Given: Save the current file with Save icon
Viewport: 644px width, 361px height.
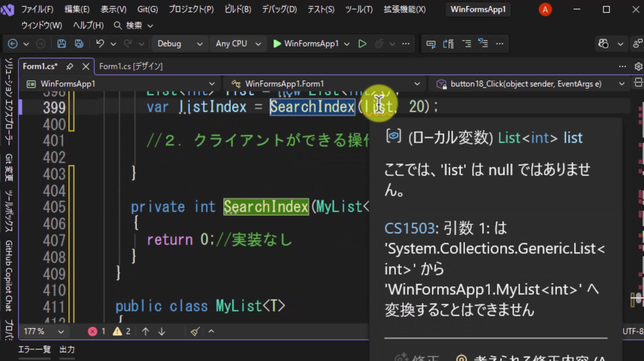Looking at the screenshot, I should point(62,44).
